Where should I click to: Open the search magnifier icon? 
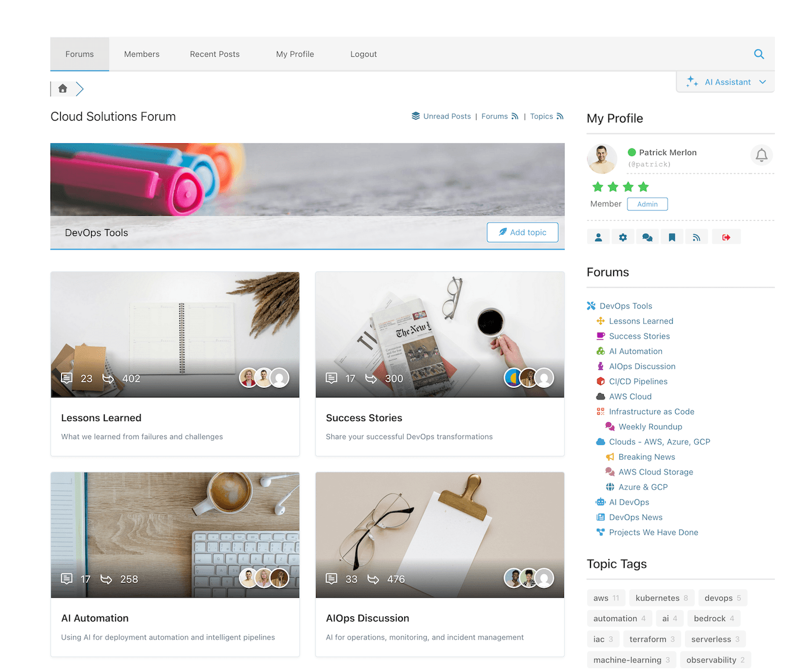[x=759, y=54]
